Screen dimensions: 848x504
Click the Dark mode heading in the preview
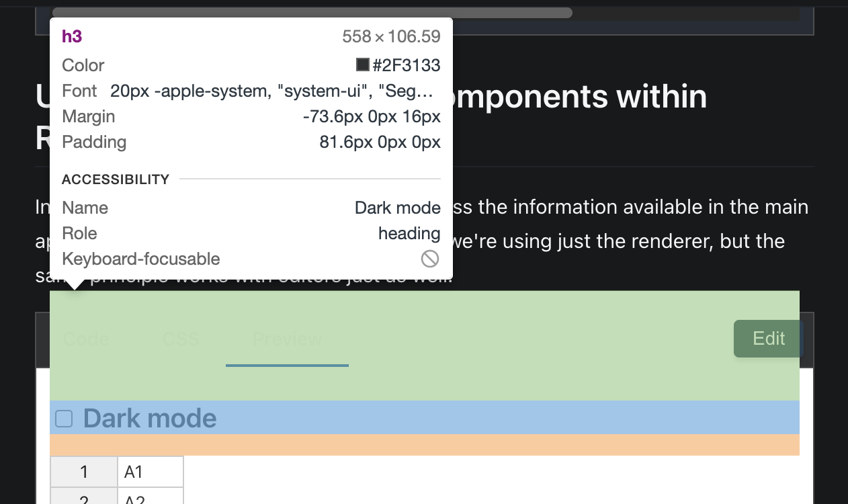click(149, 418)
